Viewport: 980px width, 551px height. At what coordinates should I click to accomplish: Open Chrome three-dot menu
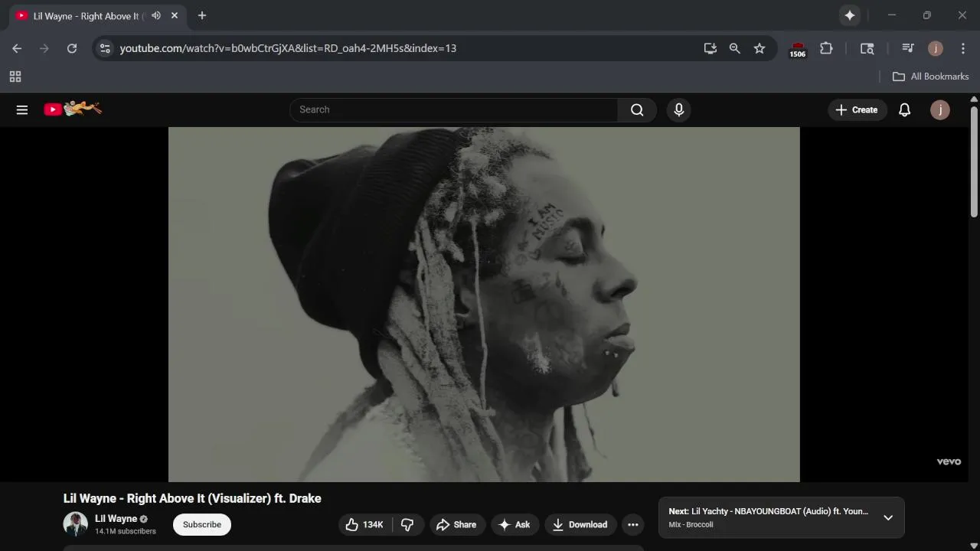[x=963, y=48]
